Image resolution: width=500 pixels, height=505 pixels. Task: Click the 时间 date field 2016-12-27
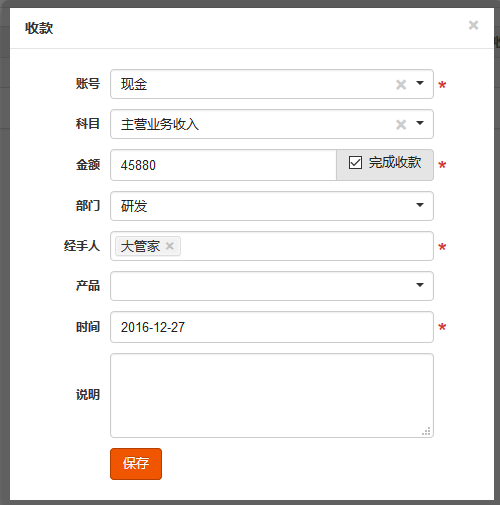272,327
